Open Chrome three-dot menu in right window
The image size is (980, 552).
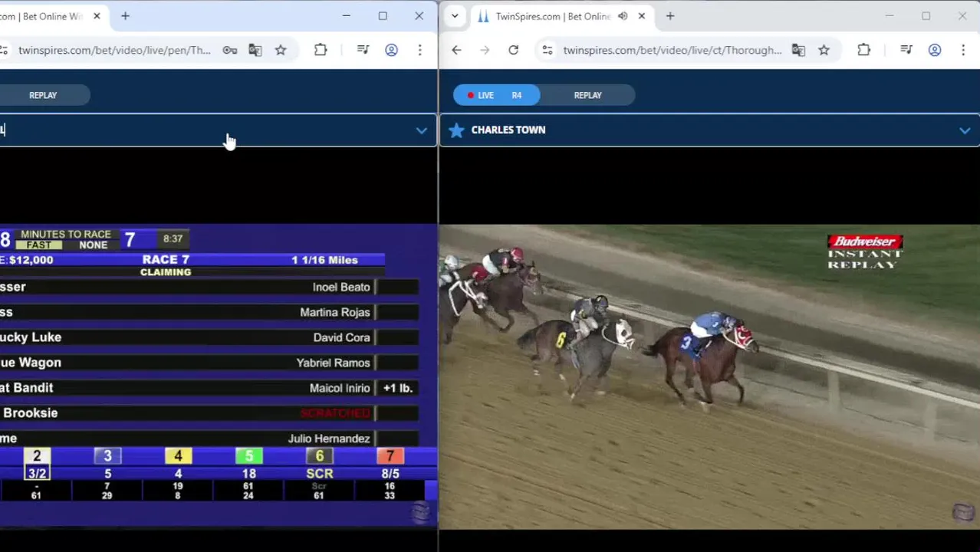[962, 50]
